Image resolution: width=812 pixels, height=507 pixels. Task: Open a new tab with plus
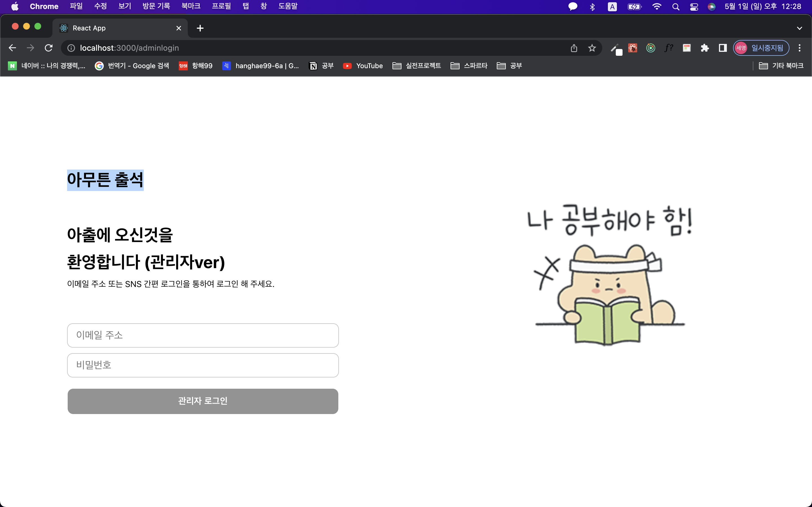tap(200, 28)
